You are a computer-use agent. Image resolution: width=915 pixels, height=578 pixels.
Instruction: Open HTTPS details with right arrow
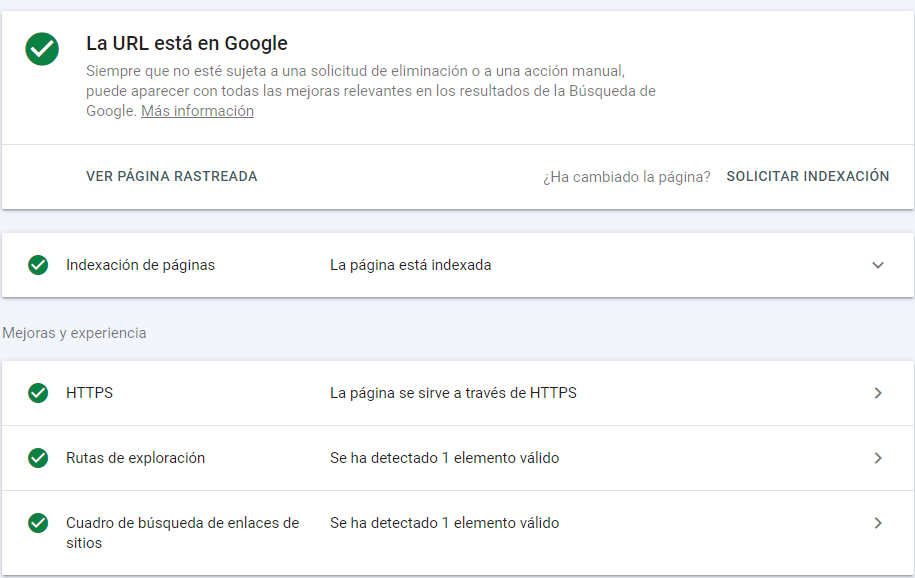878,393
